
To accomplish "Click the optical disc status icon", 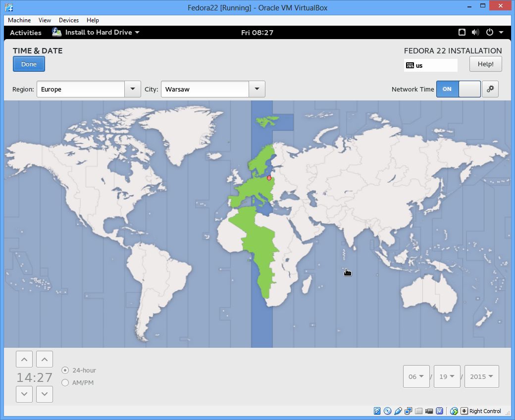I will point(387,411).
